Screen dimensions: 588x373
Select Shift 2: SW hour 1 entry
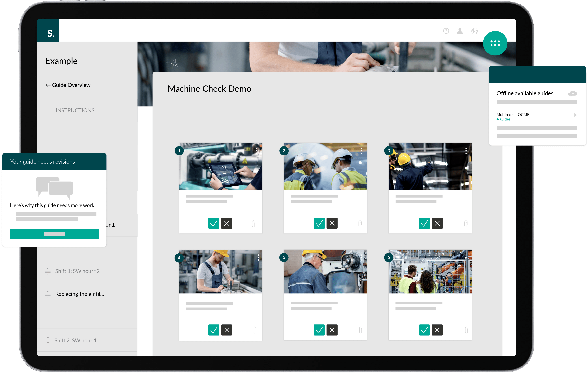75,340
